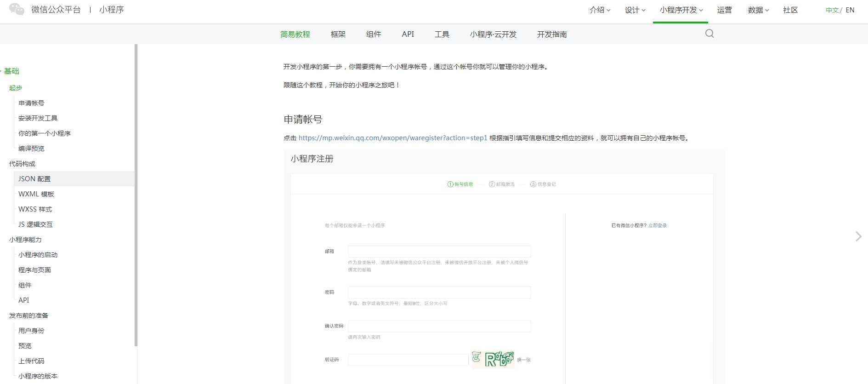Click 立即登录 link
Viewport: 868px width, 384px height.
(x=658, y=225)
